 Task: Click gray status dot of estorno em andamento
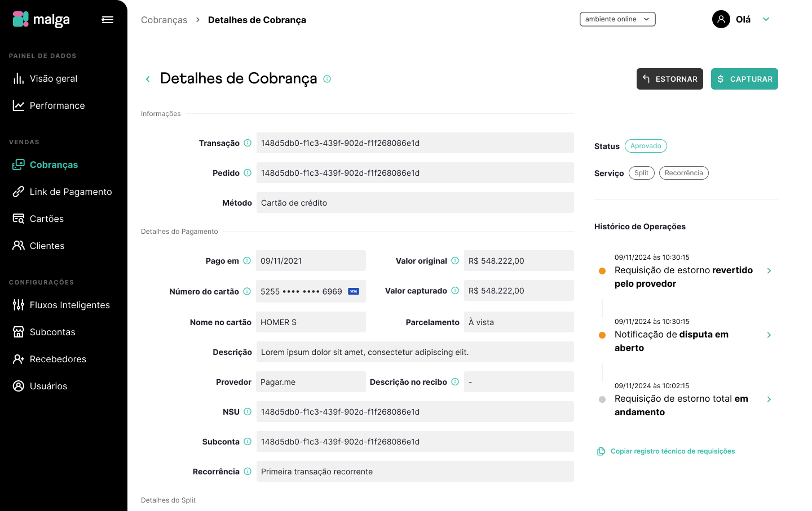coord(602,399)
